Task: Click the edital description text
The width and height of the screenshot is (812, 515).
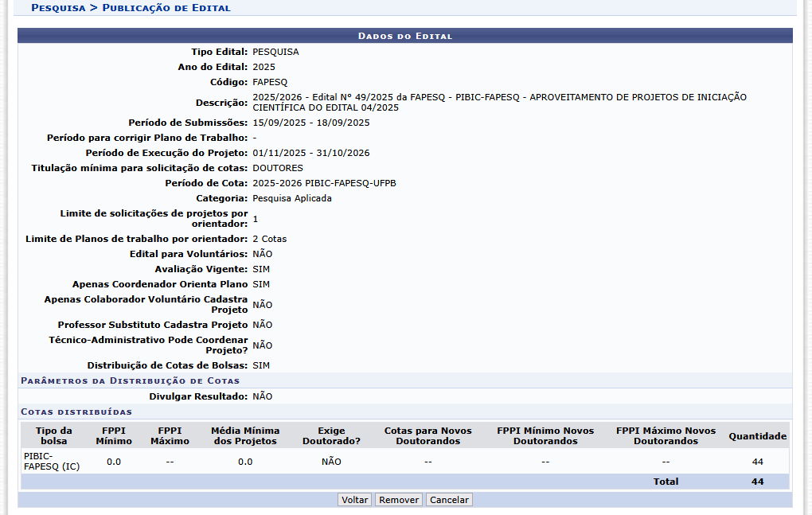Action: (499, 102)
